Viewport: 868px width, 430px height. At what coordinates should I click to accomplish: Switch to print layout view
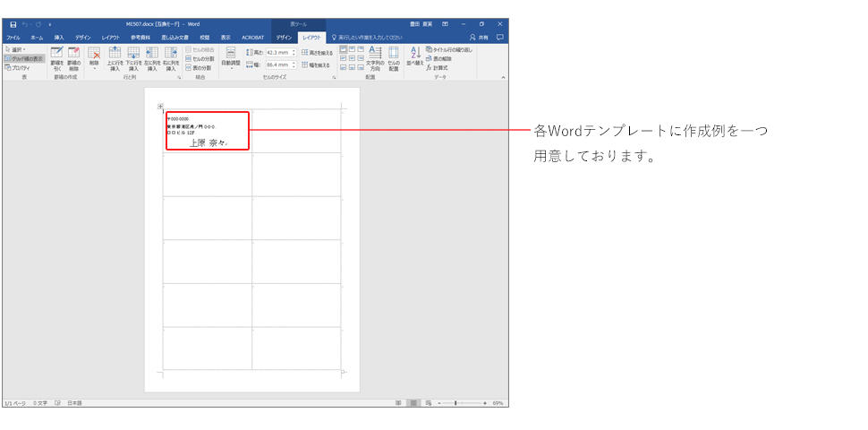[x=413, y=403]
